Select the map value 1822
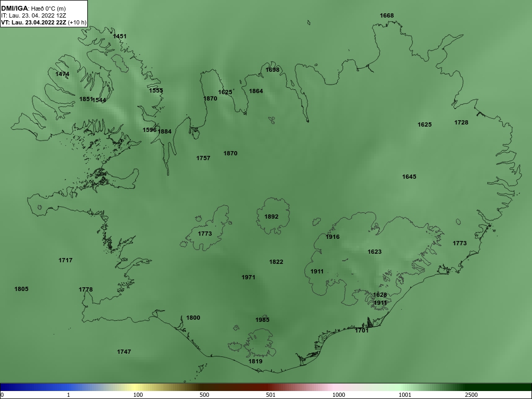The height and width of the screenshot is (399, 532). pos(276,262)
